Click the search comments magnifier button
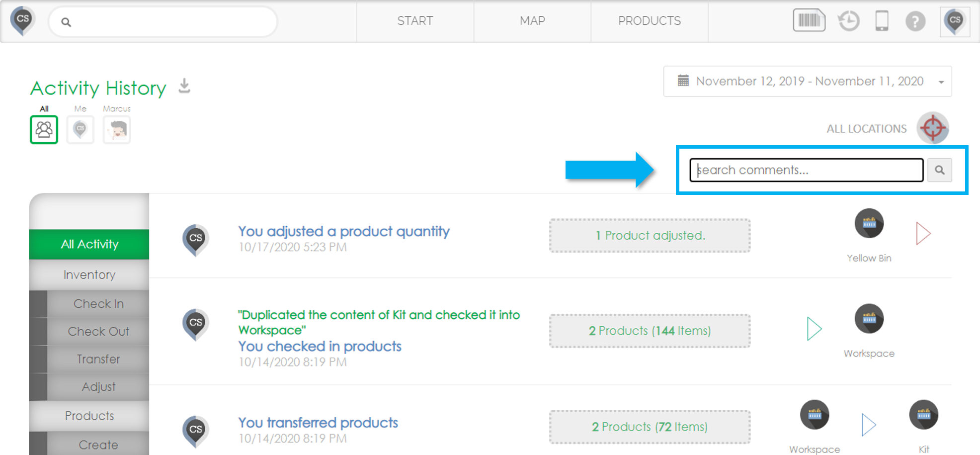This screenshot has width=980, height=455. (939, 170)
